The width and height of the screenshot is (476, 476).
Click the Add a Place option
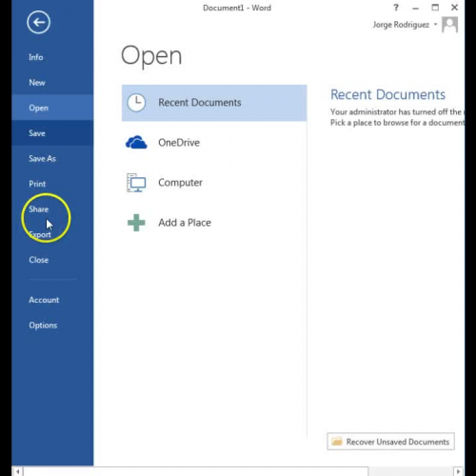[214, 223]
